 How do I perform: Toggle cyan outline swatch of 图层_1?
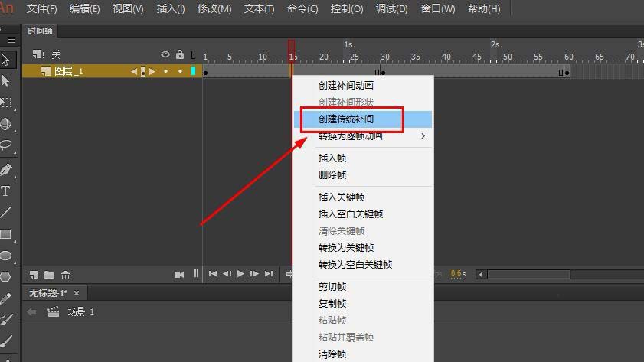click(193, 71)
